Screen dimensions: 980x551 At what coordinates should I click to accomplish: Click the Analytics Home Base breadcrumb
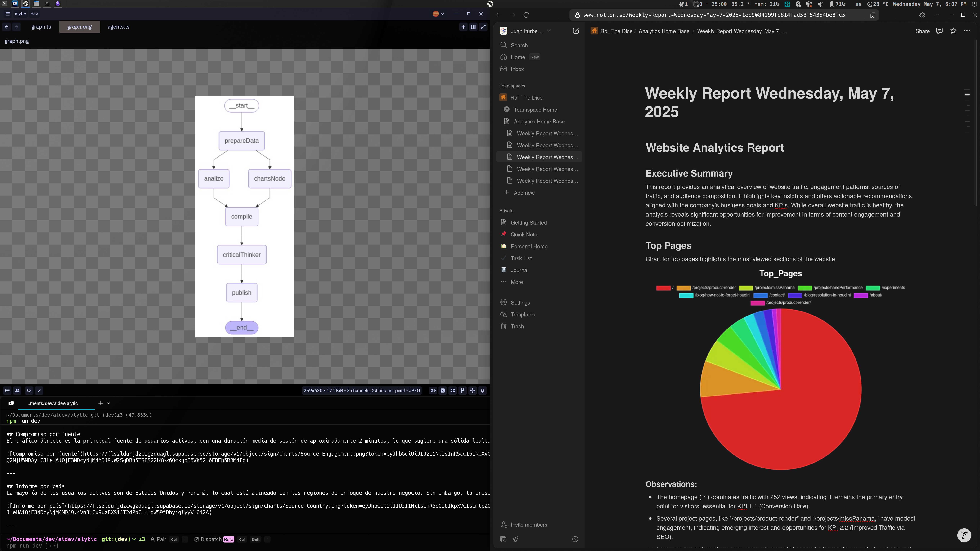point(664,31)
